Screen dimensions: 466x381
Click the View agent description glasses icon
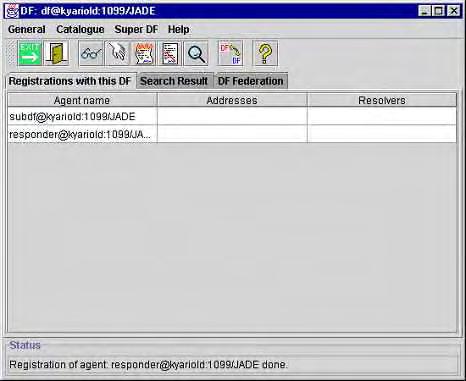tap(91, 53)
